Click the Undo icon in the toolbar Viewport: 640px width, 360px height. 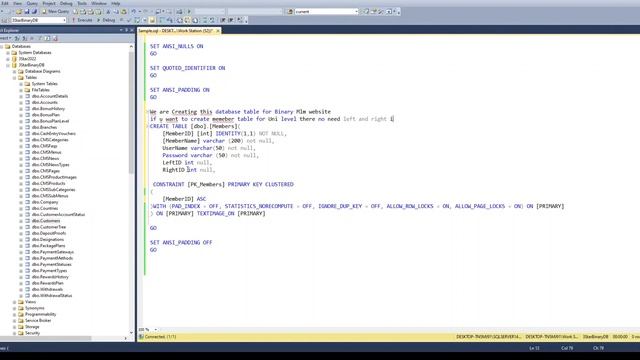click(x=133, y=11)
